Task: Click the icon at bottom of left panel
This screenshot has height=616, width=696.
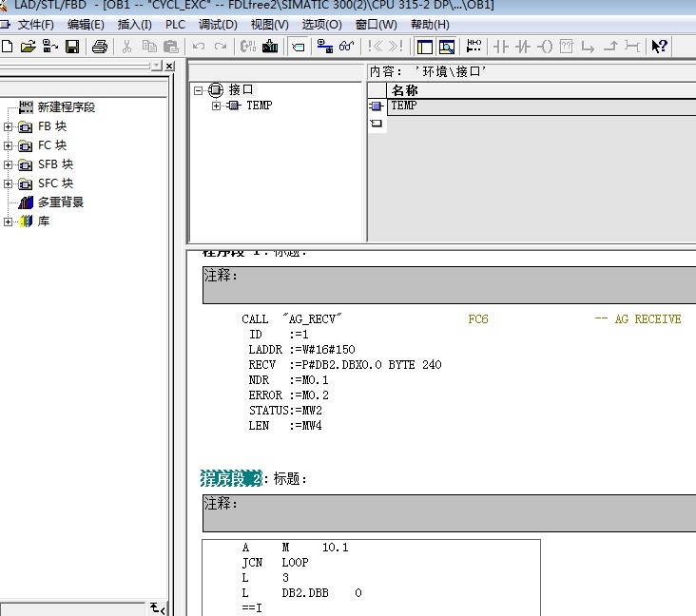Action: coord(158,608)
